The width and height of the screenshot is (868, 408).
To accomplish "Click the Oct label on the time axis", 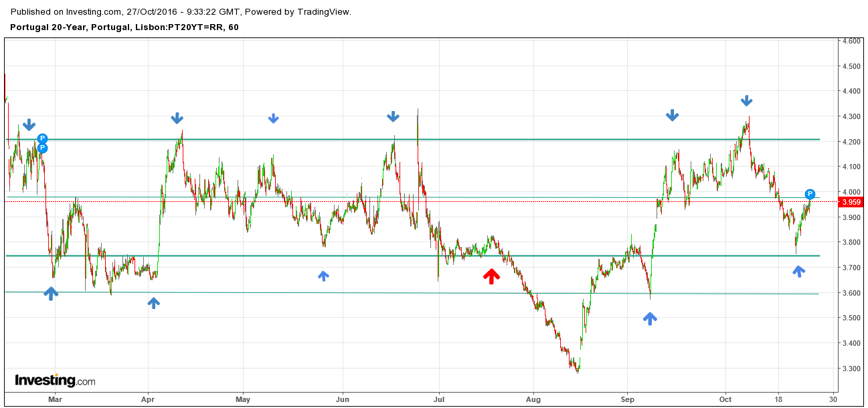I will pos(725,399).
